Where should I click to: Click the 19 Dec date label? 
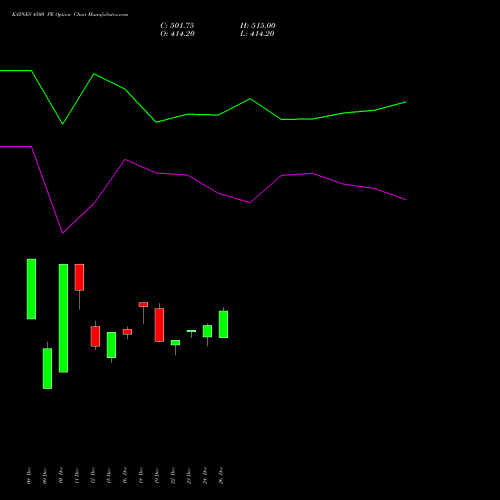(157, 476)
